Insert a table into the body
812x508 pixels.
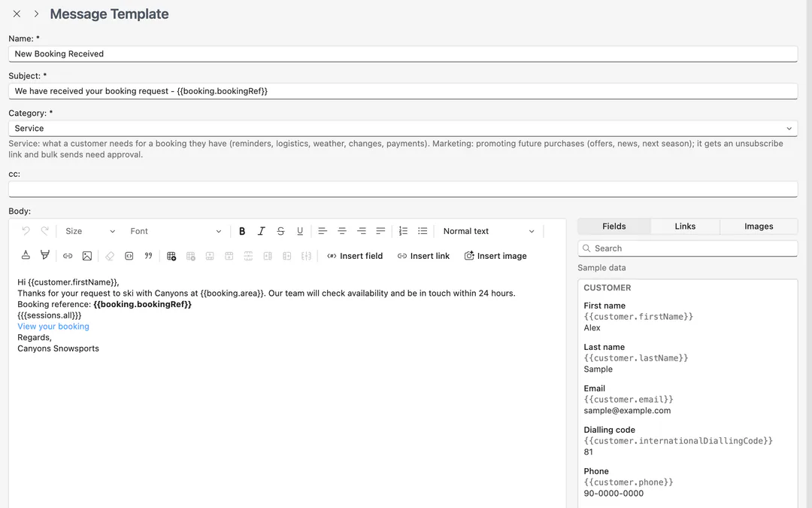[x=171, y=256]
